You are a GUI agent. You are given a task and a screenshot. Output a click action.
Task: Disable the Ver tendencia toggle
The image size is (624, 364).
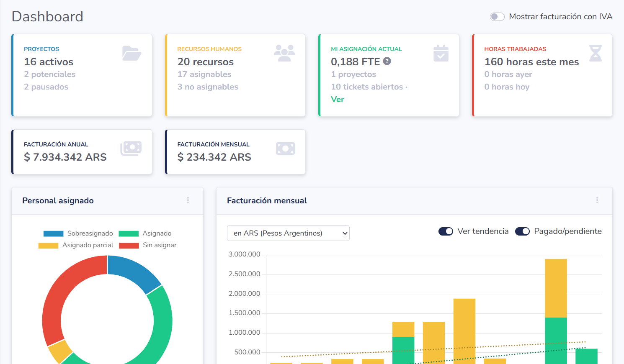446,231
